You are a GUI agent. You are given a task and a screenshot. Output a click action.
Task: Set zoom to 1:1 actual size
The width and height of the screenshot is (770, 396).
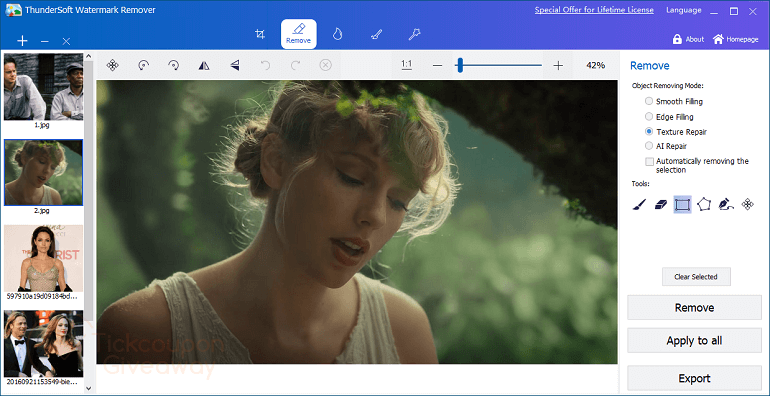pos(407,64)
